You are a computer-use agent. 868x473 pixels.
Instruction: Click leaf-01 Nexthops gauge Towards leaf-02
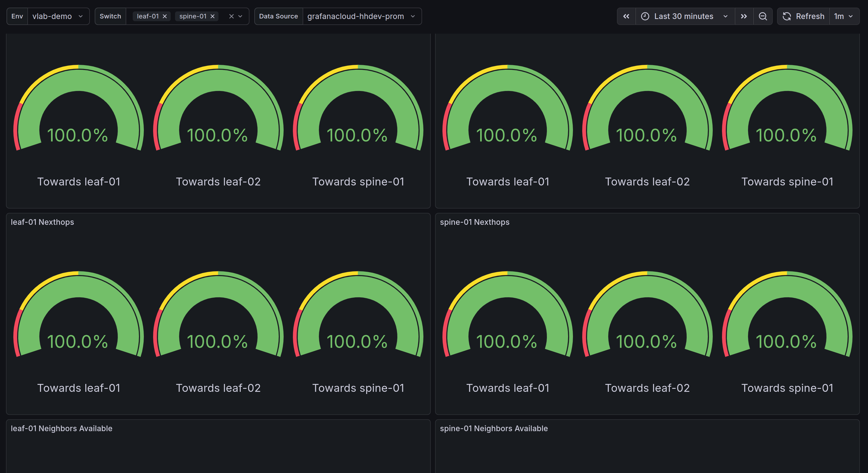(218, 324)
